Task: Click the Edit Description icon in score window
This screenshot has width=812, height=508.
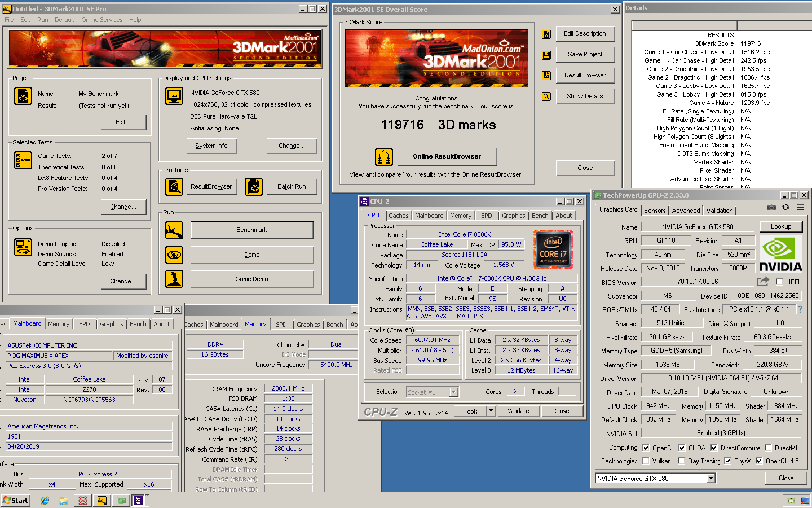Action: coord(546,34)
